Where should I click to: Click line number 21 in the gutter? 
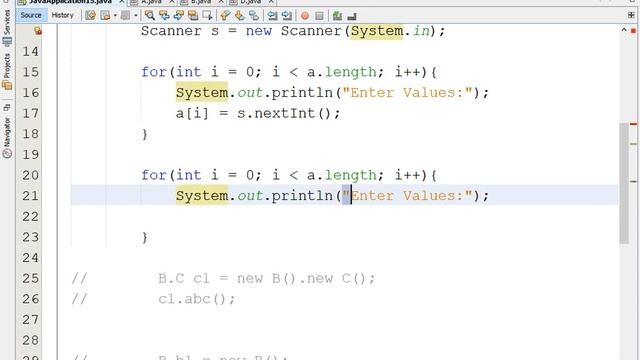(30, 196)
